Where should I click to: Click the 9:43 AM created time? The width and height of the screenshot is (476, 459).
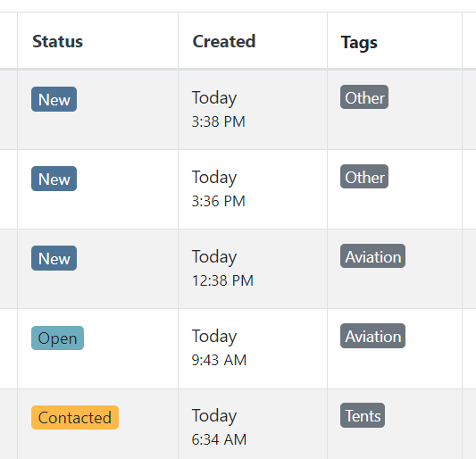tap(219, 360)
